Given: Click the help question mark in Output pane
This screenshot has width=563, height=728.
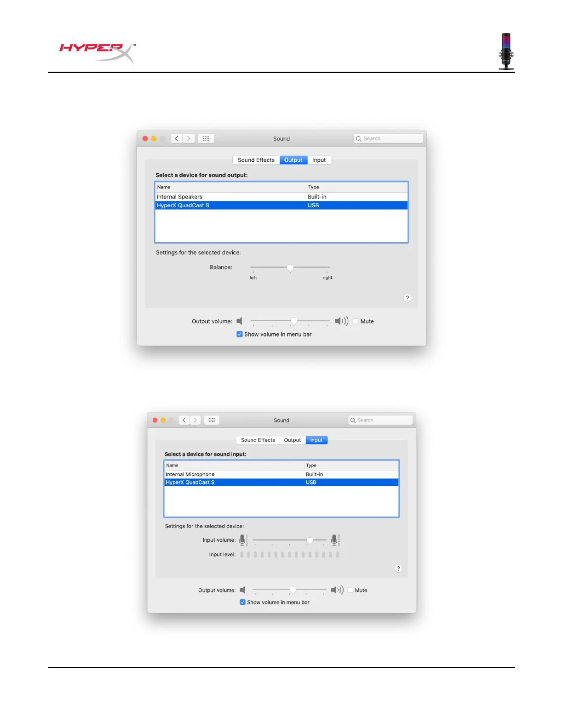Looking at the screenshot, I should click(x=408, y=298).
